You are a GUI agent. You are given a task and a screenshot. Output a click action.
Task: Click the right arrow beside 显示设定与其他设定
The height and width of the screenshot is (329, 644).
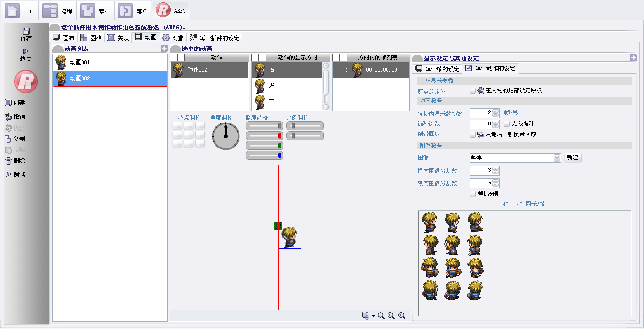pyautogui.click(x=633, y=58)
